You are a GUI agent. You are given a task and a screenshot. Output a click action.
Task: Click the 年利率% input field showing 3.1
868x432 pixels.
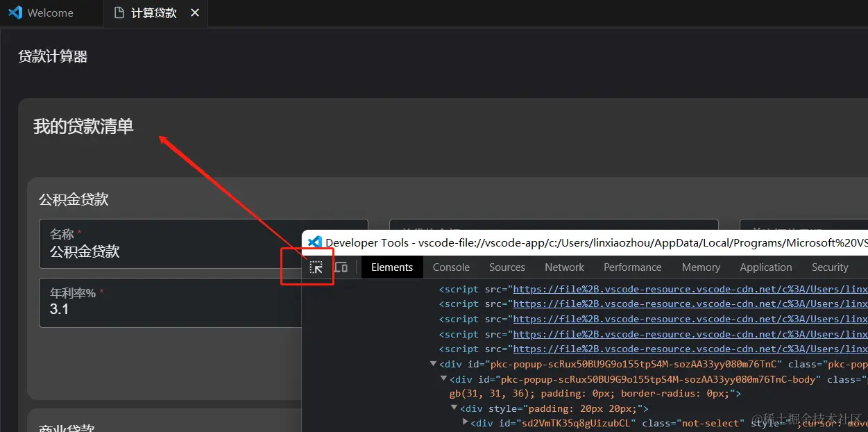tap(171, 302)
